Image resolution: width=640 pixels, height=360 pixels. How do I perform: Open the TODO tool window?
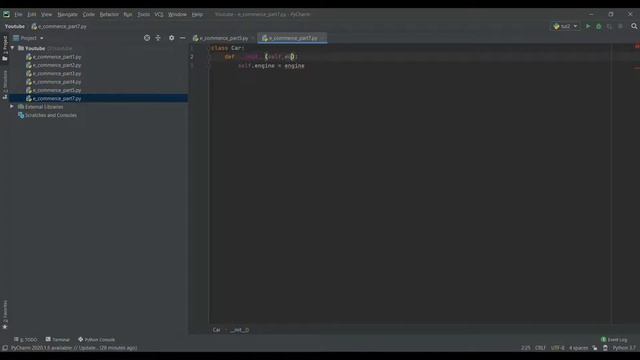(x=25, y=340)
